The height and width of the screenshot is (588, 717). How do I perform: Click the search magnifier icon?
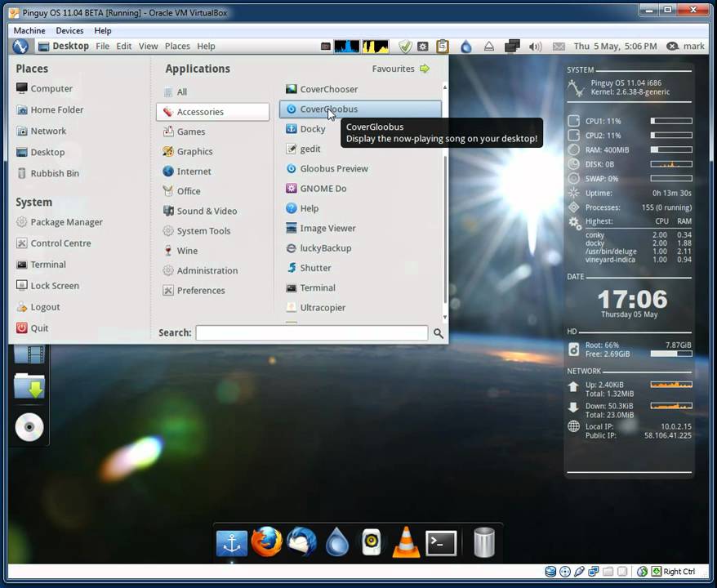click(438, 333)
